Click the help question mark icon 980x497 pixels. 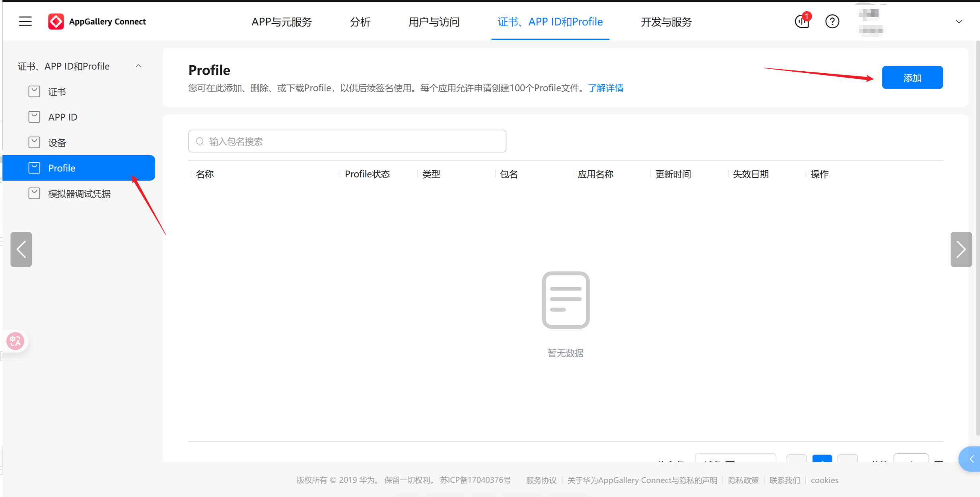[x=832, y=21]
